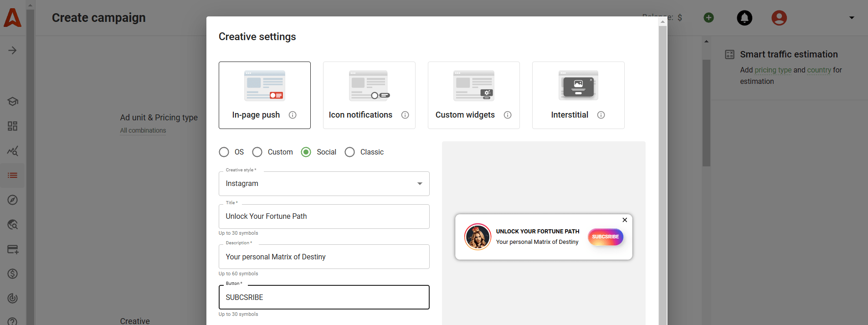This screenshot has width=868, height=325.
Task: Click the right panel scrollbar thumb
Action: [x=706, y=113]
